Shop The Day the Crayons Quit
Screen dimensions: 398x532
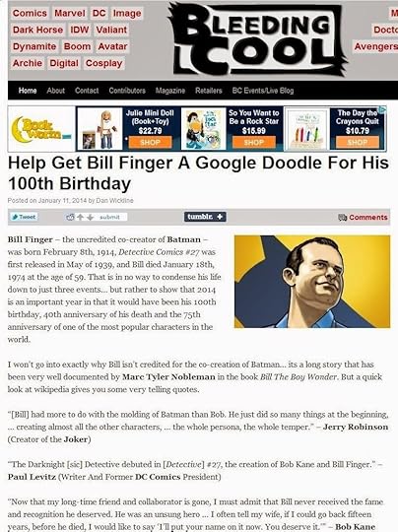358,143
